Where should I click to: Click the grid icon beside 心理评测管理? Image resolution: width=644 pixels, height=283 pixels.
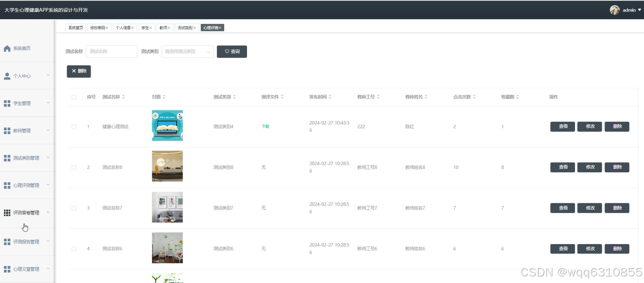click(7, 185)
